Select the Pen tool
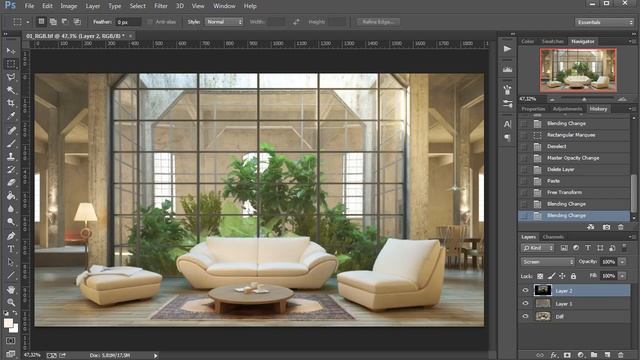This screenshot has width=640, height=360. [11, 236]
